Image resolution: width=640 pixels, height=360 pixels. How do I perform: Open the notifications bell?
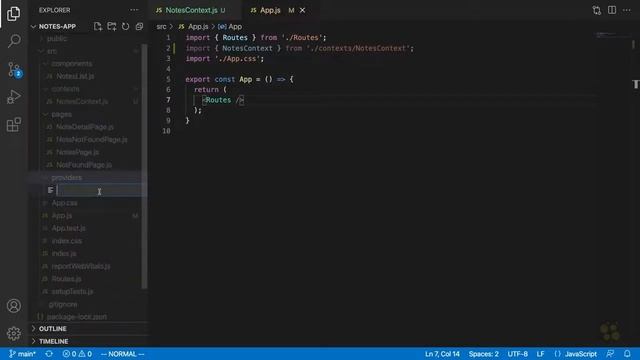[x=627, y=354]
